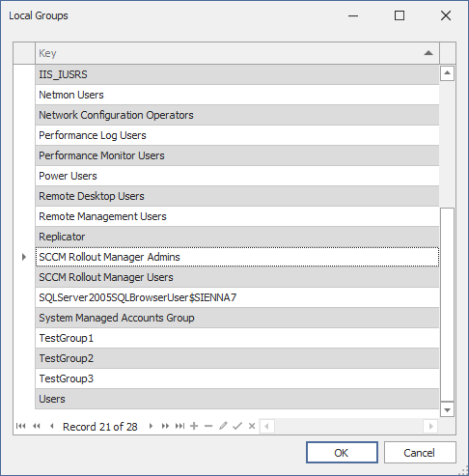
Task: Edit current record with pencil icon
Action: point(223,426)
